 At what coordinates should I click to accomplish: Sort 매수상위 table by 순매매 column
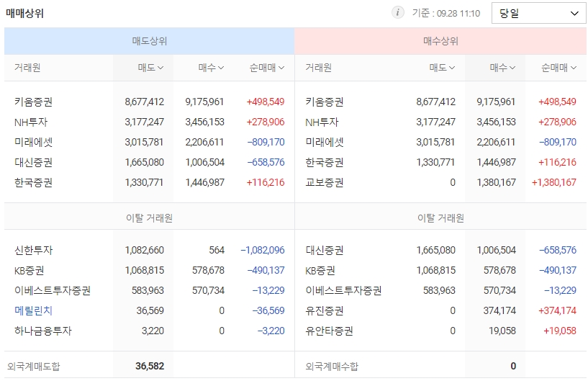point(558,68)
